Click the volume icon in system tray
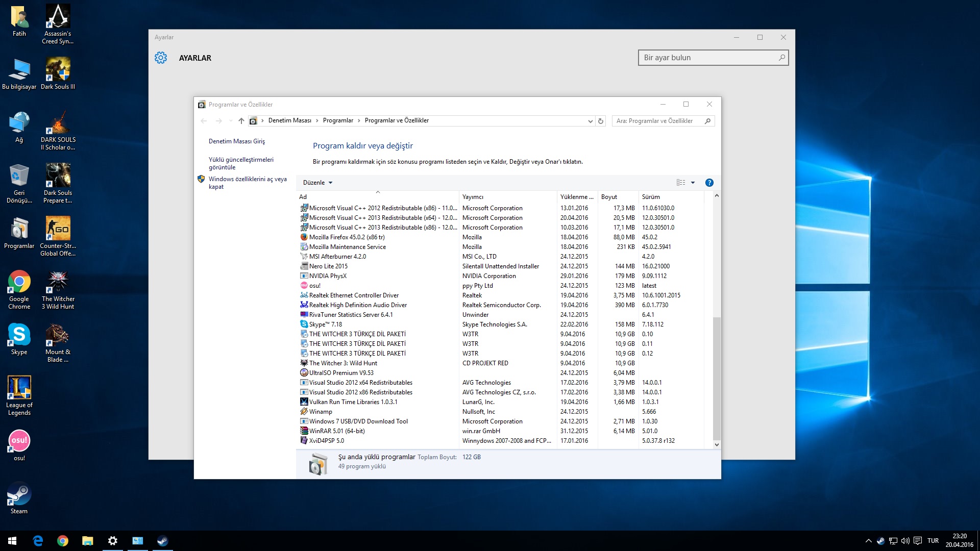 tap(905, 541)
